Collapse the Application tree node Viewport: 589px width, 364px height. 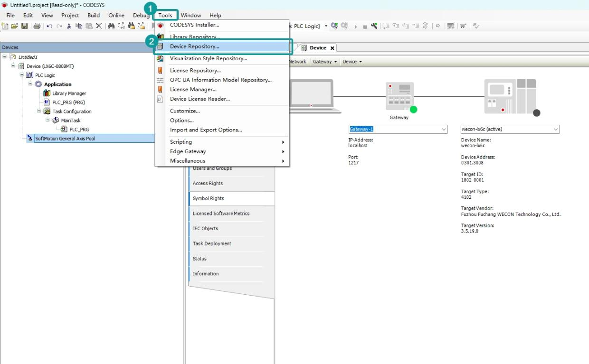coord(30,84)
